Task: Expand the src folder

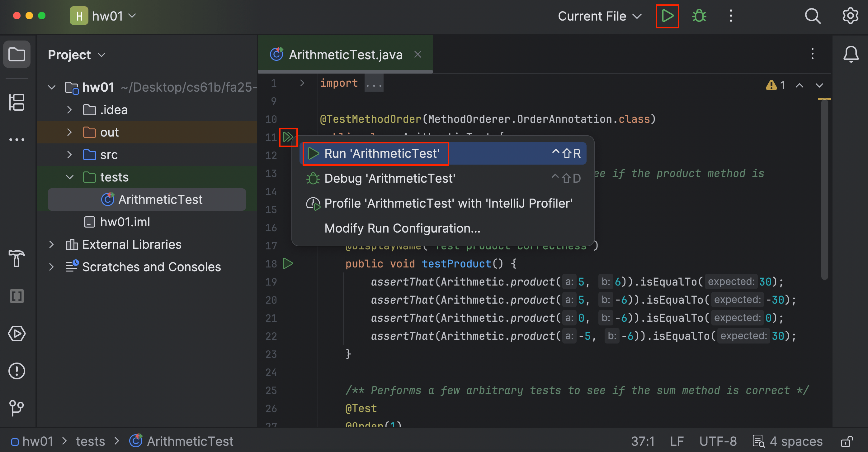Action: [69, 155]
